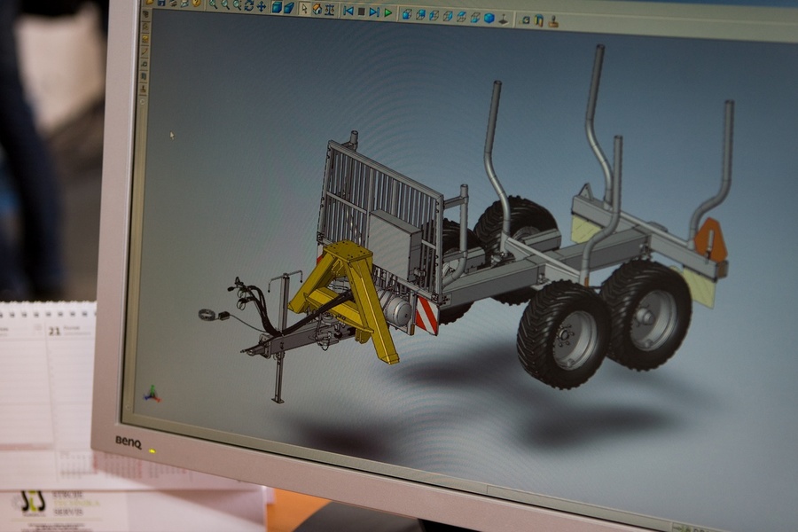Select the Pan four-arrow tool
798x532 pixels.
pyautogui.click(x=262, y=6)
